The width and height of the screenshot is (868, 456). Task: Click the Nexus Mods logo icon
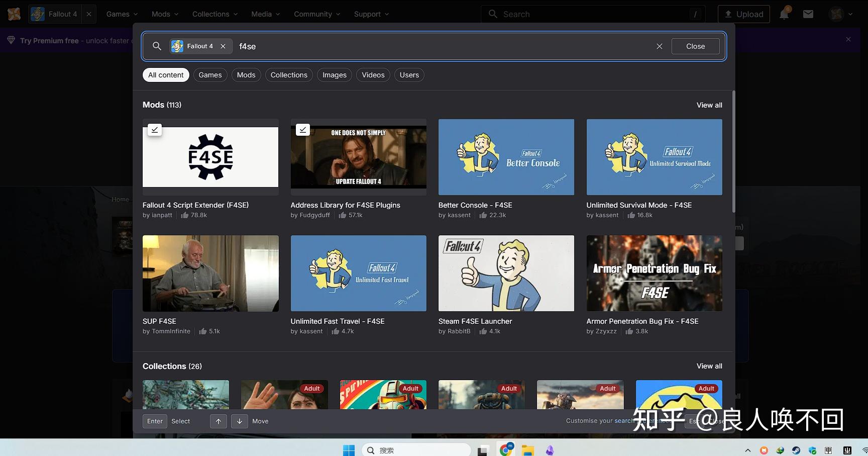pos(14,14)
